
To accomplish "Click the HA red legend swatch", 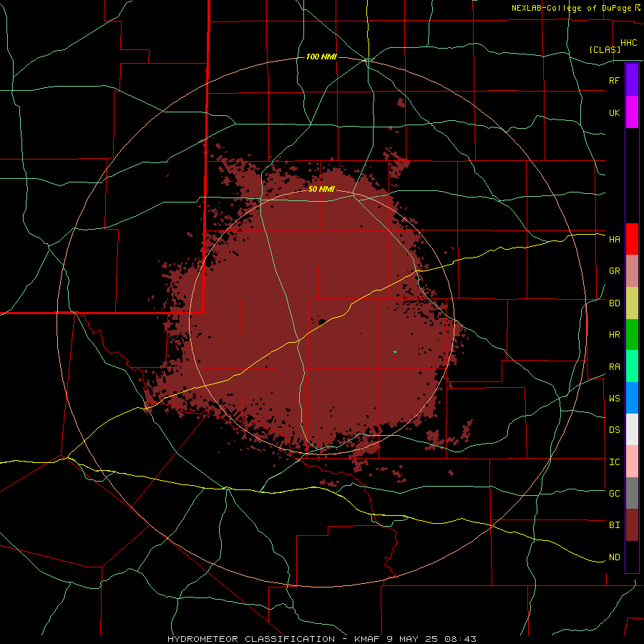I will [632, 239].
